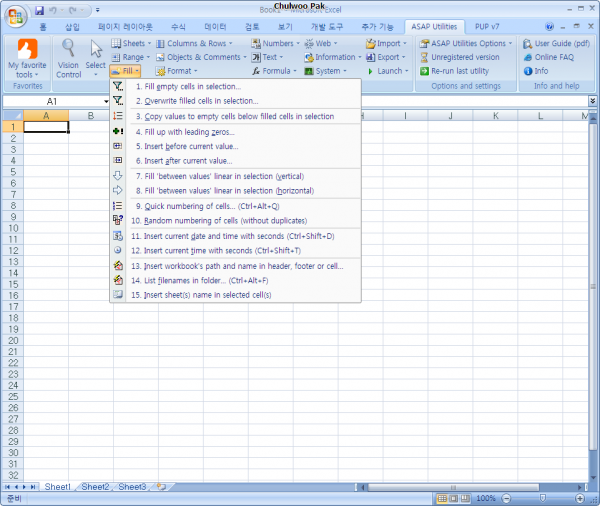Click zoom in plus button
Image resolution: width=600 pixels, height=506 pixels.
(580, 498)
